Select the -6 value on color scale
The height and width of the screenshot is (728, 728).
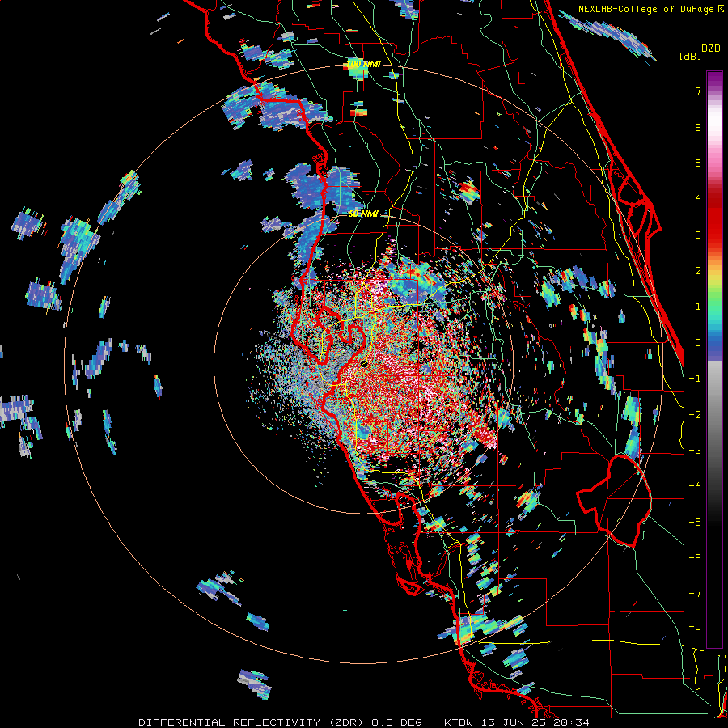[695, 557]
